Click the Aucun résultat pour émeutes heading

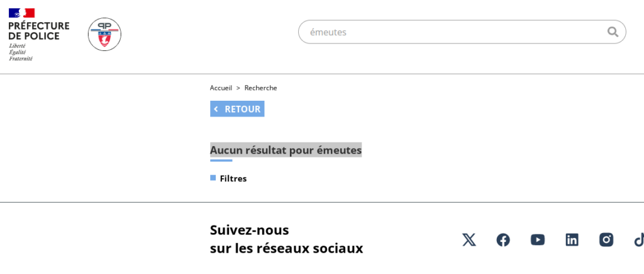pyautogui.click(x=286, y=150)
